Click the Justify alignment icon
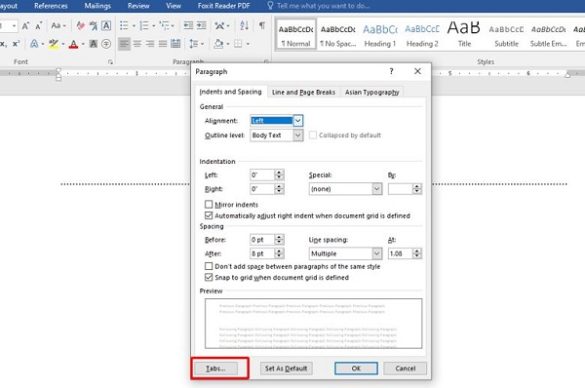 (x=163, y=44)
